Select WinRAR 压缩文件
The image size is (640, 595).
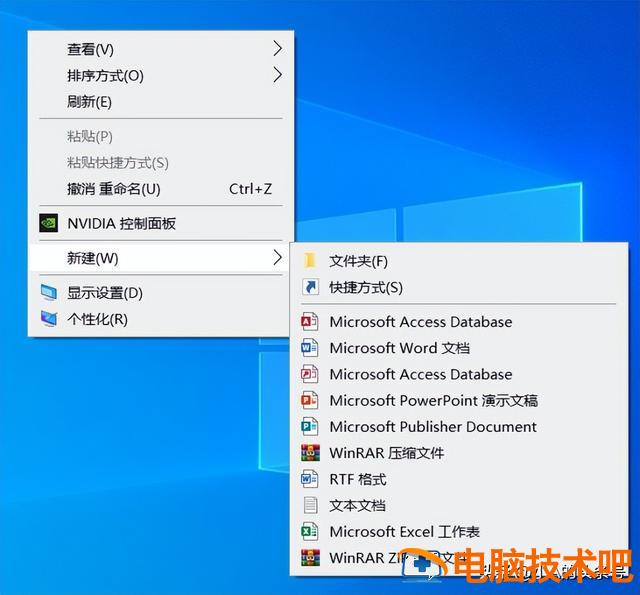(x=459, y=453)
